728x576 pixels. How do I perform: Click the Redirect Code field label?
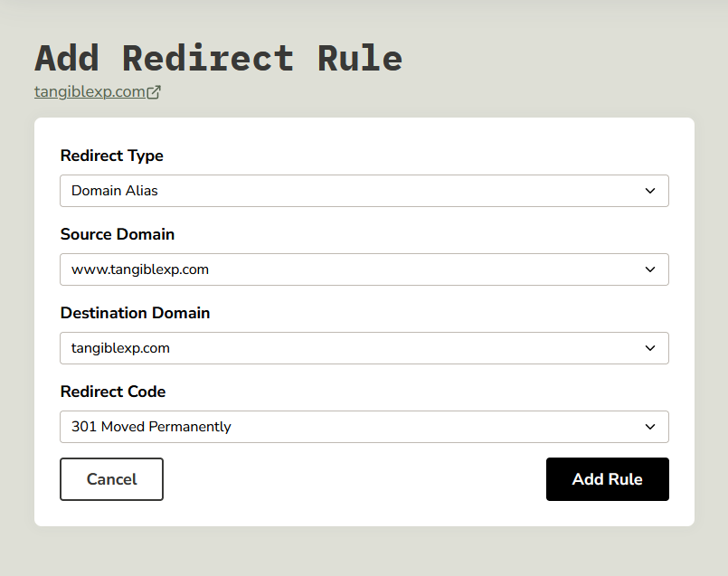click(x=113, y=392)
